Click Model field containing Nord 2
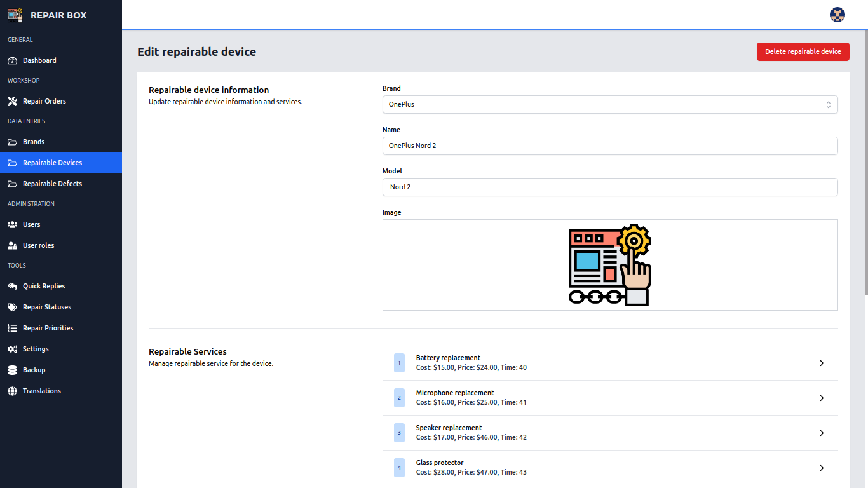Image resolution: width=868 pixels, height=488 pixels. 610,187
